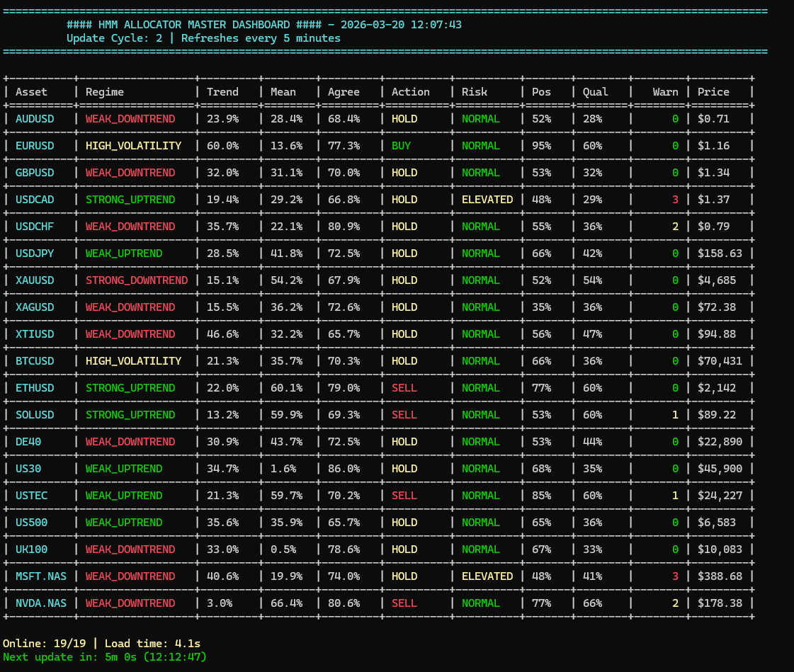Select the US500 asset cell
This screenshot has width=794, height=672.
pyautogui.click(x=31, y=523)
